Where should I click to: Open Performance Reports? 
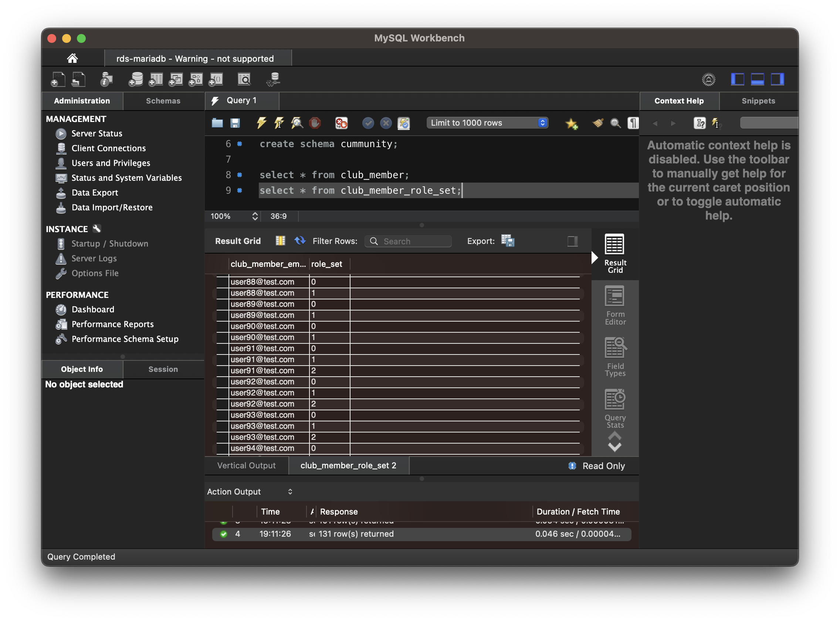(x=113, y=324)
